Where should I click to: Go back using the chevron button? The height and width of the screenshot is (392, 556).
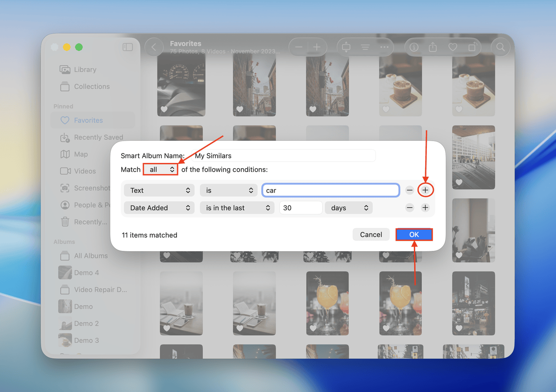pyautogui.click(x=154, y=47)
